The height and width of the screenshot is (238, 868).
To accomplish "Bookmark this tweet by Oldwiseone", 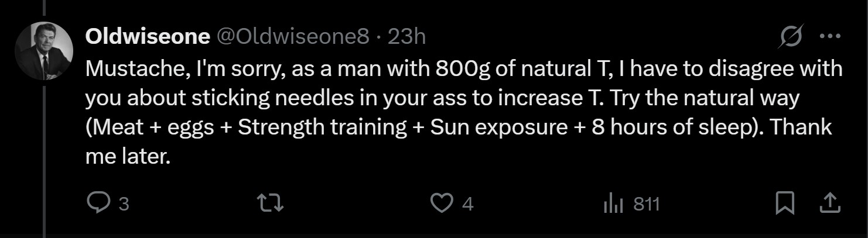I will 785,203.
